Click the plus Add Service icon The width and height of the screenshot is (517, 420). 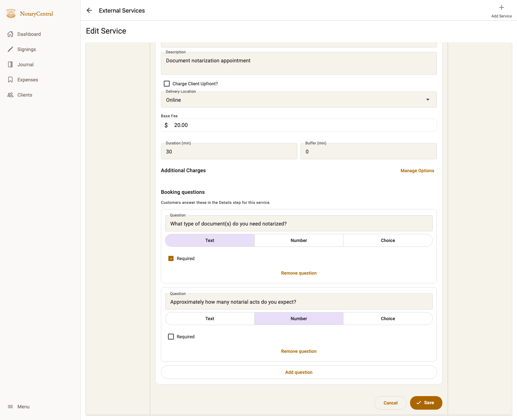point(501,7)
